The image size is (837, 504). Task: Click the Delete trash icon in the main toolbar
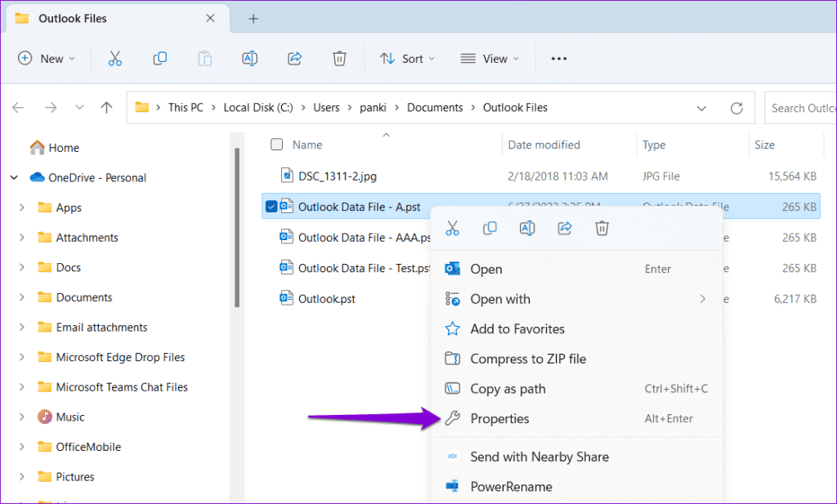[339, 59]
